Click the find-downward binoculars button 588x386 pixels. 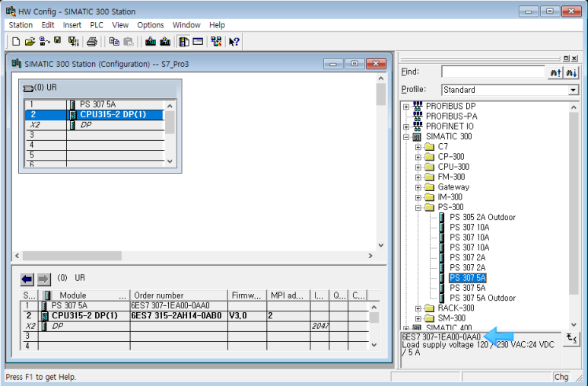pyautogui.click(x=571, y=72)
